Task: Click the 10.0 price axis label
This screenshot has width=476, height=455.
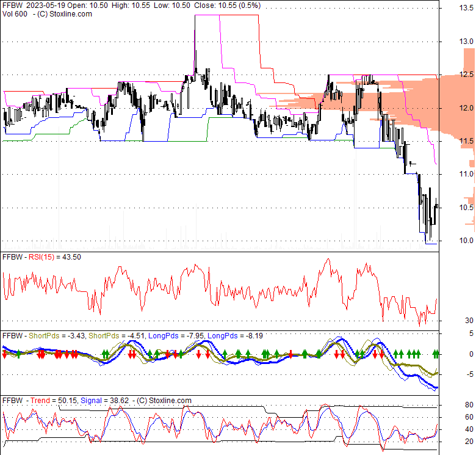Action: click(x=466, y=241)
